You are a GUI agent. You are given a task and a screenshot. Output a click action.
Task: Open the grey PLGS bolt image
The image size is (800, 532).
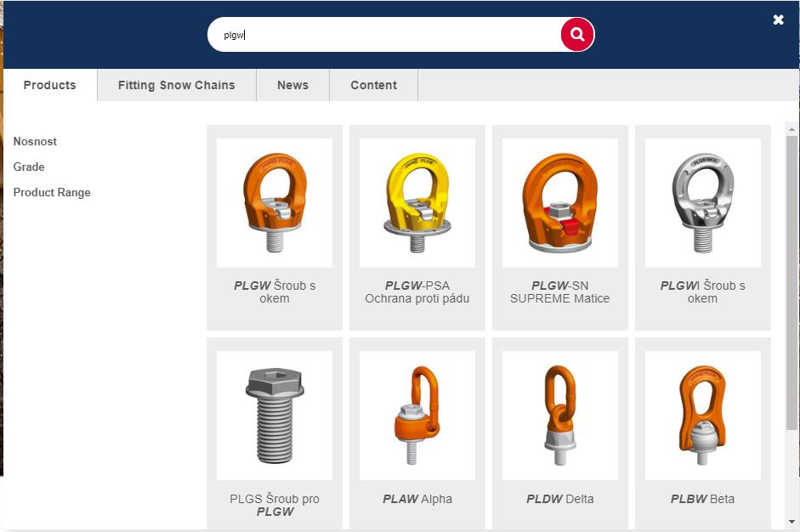(275, 416)
